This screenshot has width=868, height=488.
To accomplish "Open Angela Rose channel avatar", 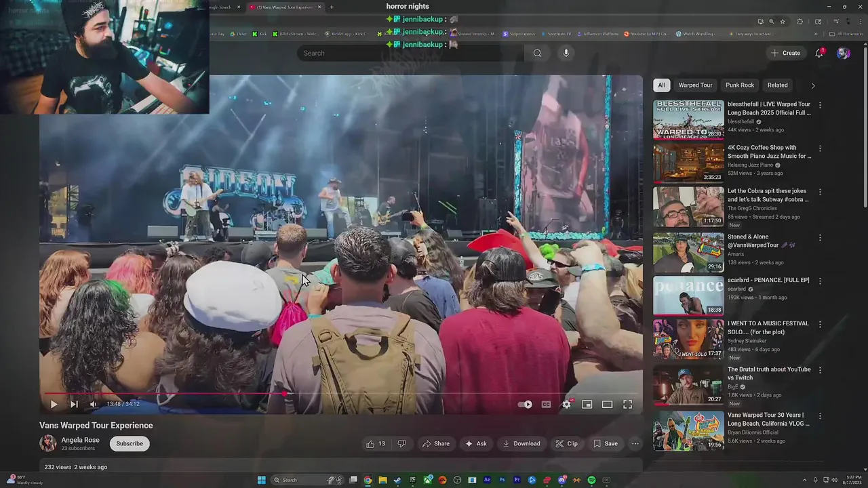I will [x=47, y=443].
